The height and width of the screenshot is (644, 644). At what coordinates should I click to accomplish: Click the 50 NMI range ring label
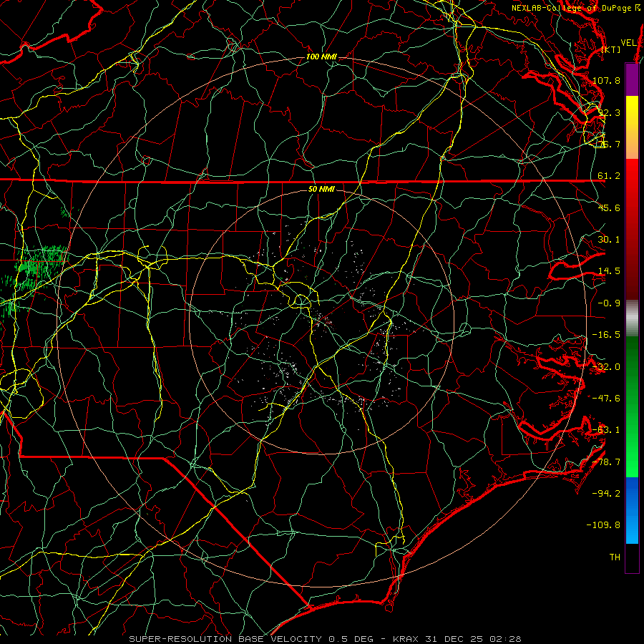tap(321, 189)
